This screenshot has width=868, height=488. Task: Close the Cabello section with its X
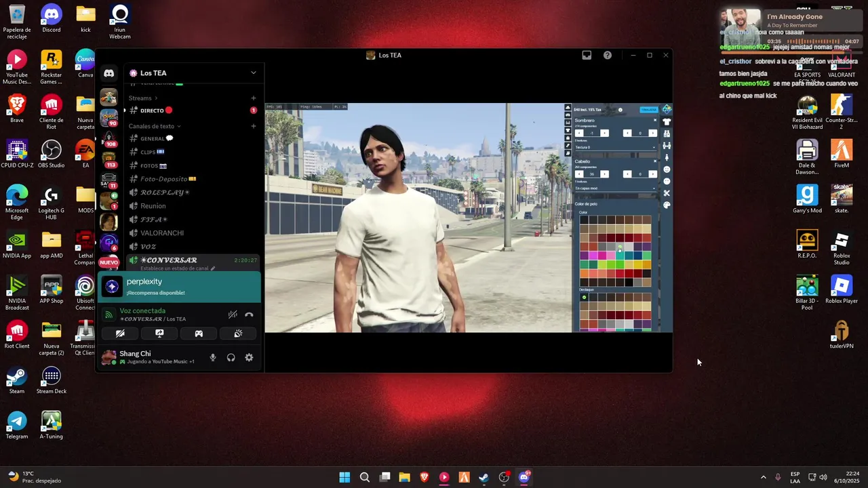coord(655,161)
